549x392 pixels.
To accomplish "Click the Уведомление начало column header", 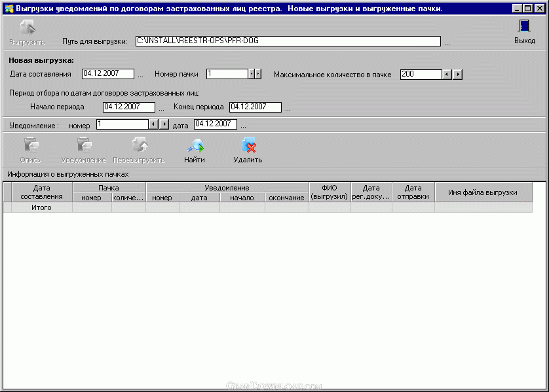I will (x=242, y=198).
